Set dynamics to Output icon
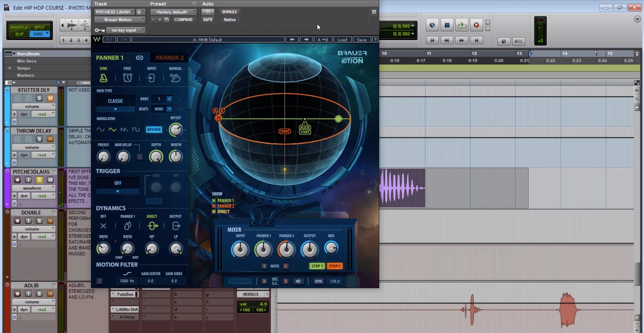This screenshot has width=644, height=333. [176, 226]
